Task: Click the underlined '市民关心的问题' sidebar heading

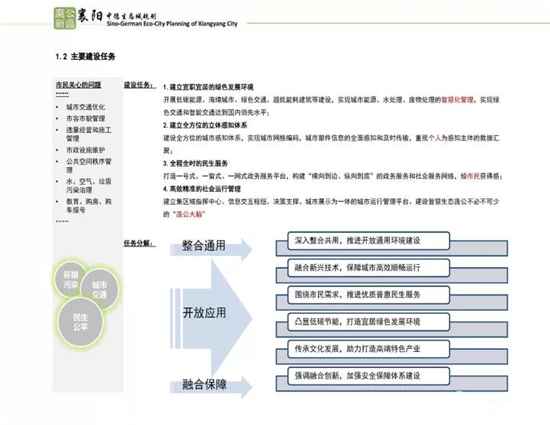Action: tap(78, 85)
